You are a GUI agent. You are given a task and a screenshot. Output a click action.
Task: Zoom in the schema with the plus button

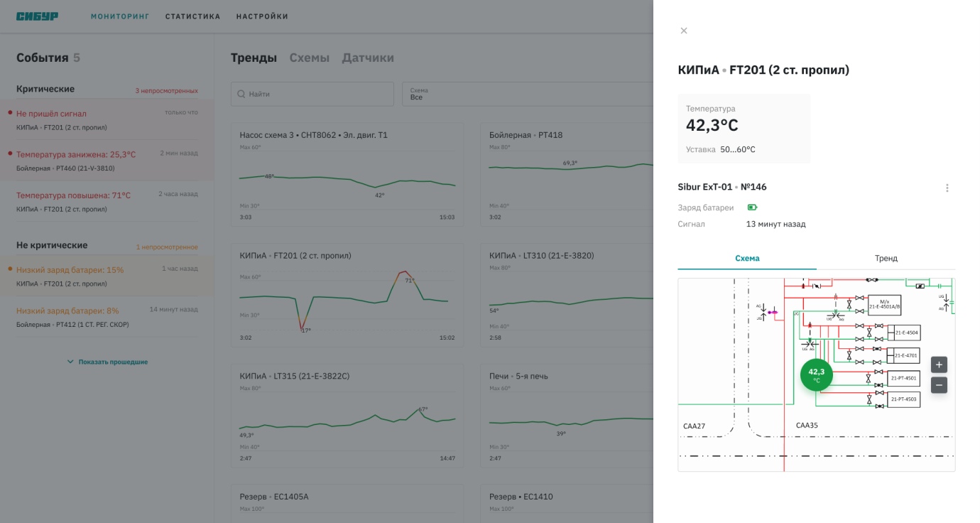coord(939,365)
